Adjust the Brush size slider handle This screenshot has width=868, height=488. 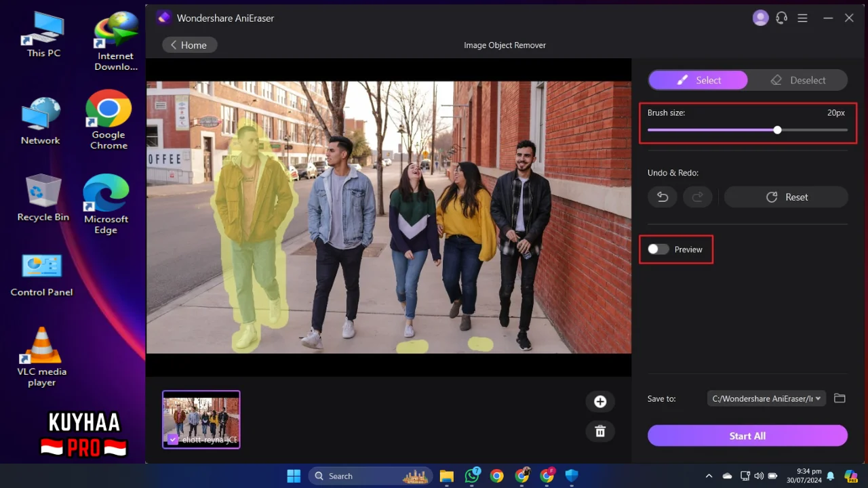click(x=777, y=129)
